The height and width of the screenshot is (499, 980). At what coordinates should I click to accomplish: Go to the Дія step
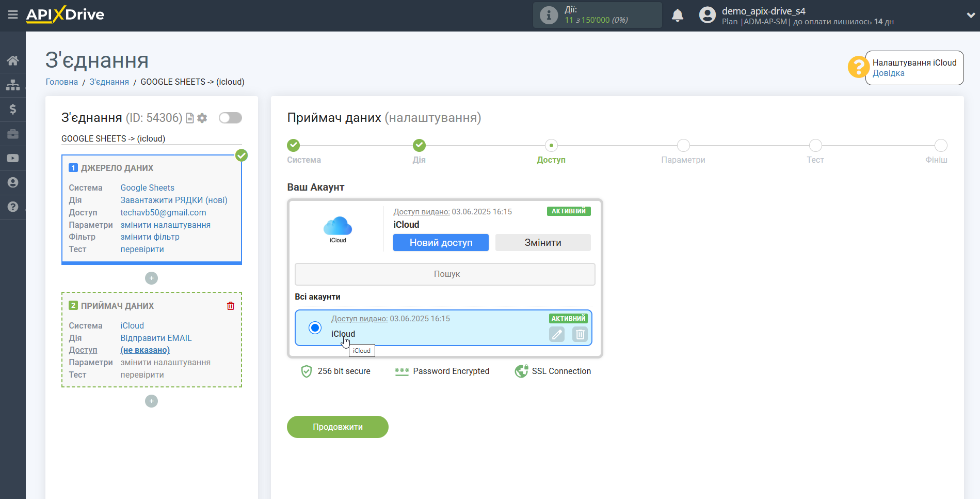coord(419,146)
